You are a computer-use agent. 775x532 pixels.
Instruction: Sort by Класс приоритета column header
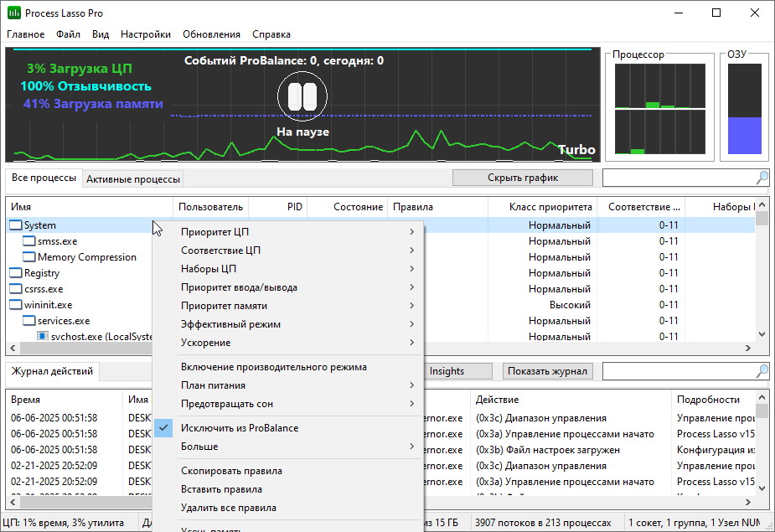542,207
